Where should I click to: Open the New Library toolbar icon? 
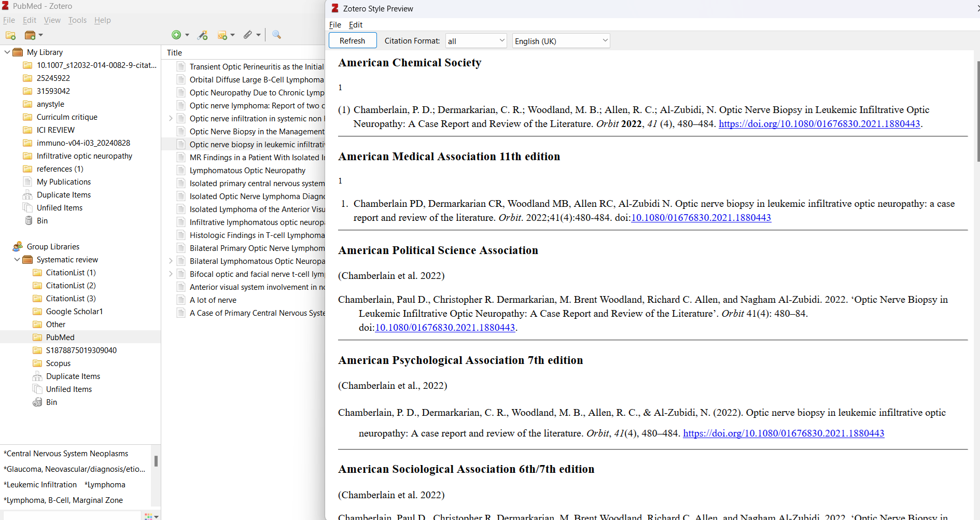30,35
